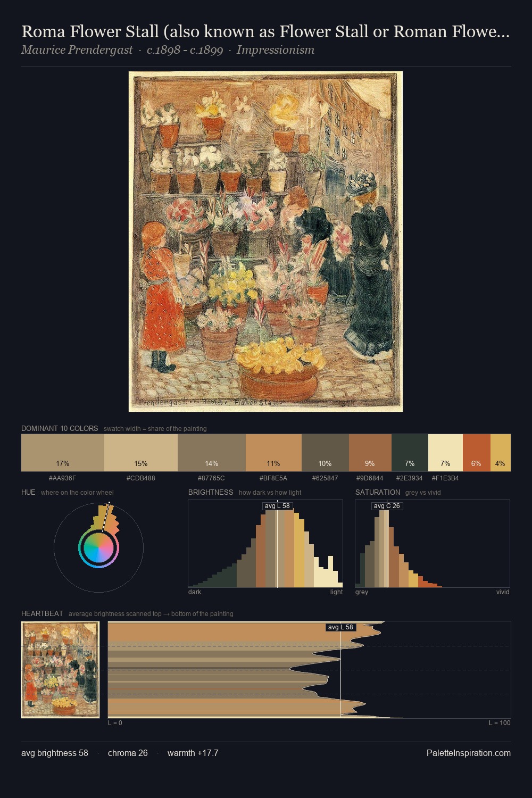Choose the dark 7% swatch #2E3934
The height and width of the screenshot is (798, 532).
(x=410, y=453)
